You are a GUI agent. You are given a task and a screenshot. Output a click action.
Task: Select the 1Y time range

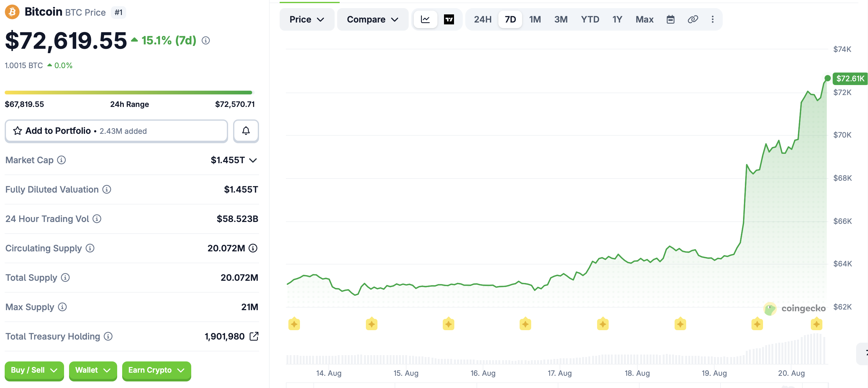(617, 20)
